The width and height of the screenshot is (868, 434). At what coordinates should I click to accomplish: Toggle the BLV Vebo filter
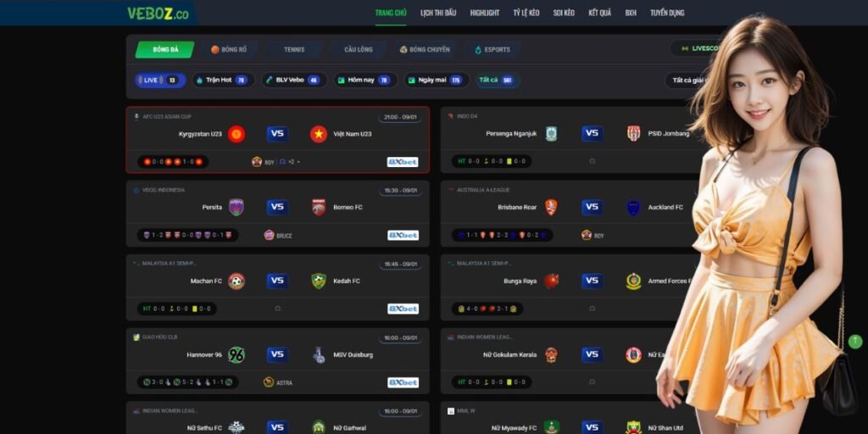pyautogui.click(x=294, y=81)
